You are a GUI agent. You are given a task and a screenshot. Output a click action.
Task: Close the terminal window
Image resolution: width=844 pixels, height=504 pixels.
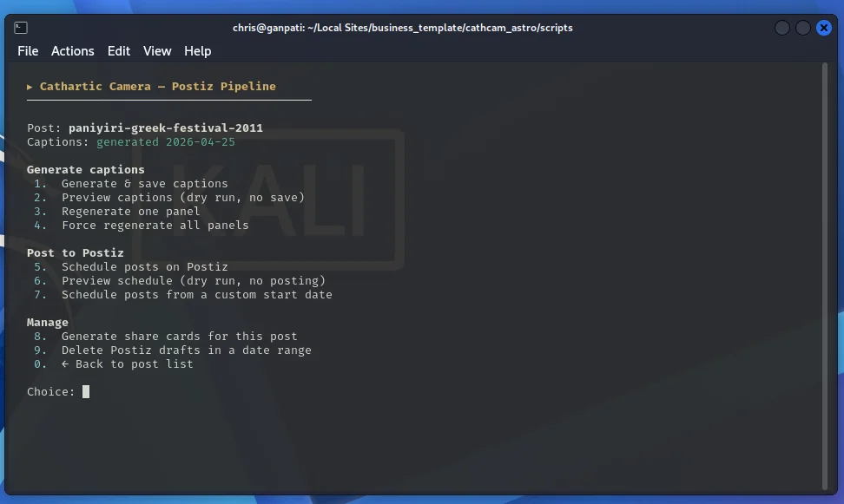coord(823,28)
